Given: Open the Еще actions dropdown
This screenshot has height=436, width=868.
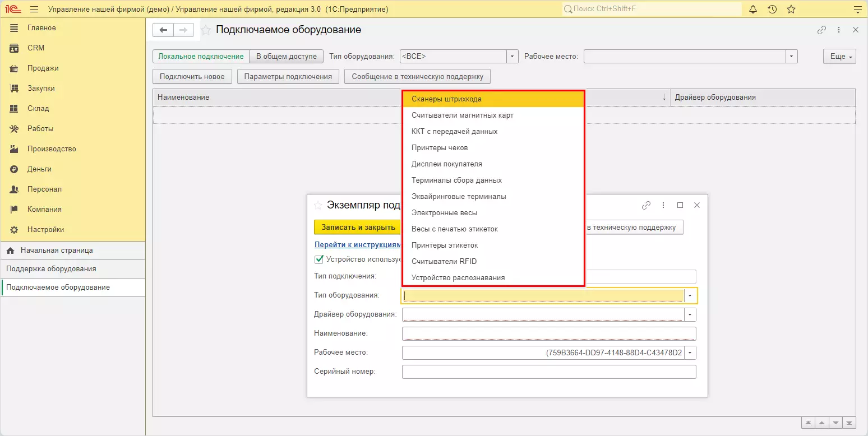Looking at the screenshot, I should pyautogui.click(x=839, y=56).
